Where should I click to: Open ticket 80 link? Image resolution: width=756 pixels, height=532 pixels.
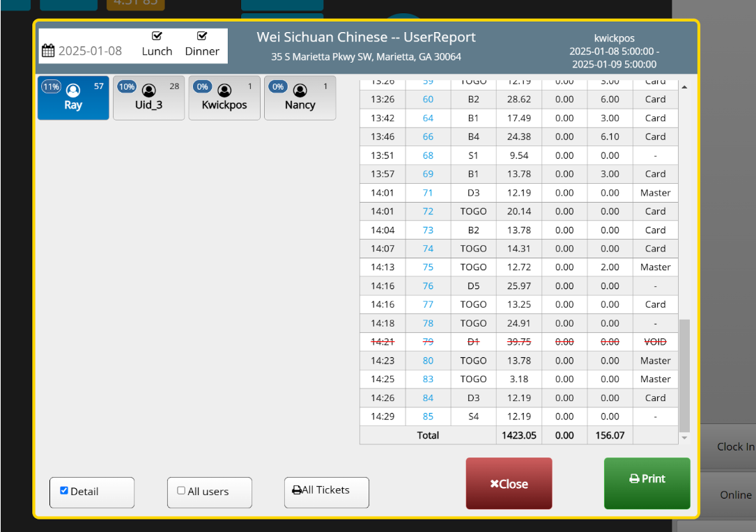(428, 361)
